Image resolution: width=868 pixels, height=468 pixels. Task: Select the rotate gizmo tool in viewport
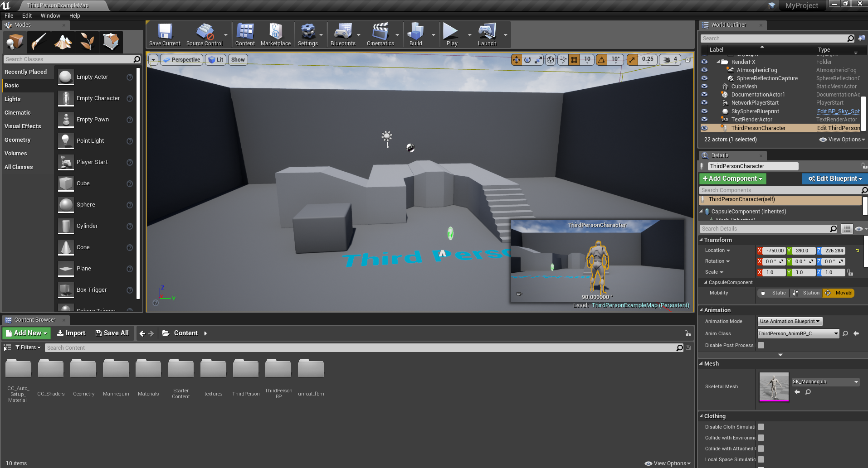point(527,60)
